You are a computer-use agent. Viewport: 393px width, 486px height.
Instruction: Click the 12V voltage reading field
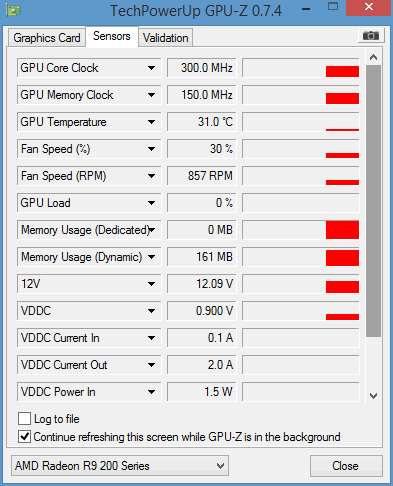(x=202, y=284)
